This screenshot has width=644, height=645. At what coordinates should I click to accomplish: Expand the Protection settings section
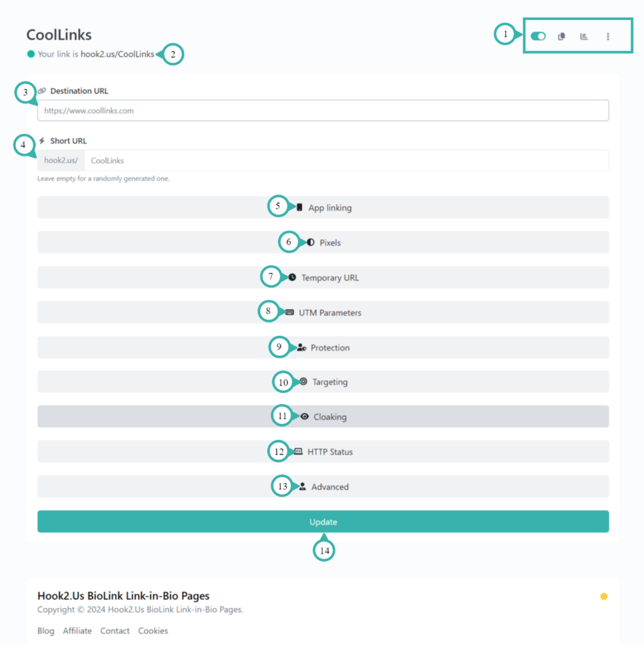[329, 348]
